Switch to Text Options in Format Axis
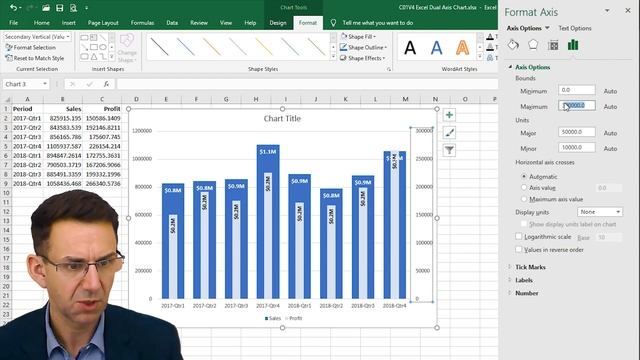The height and width of the screenshot is (360, 640). point(575,28)
